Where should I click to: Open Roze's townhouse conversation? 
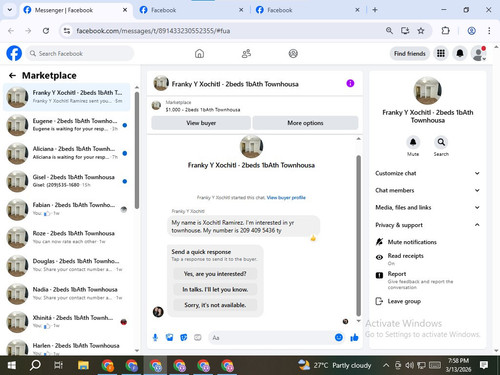point(66,237)
